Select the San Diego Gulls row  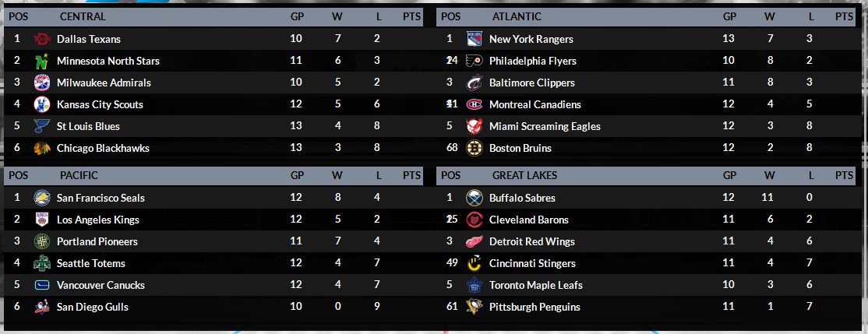[213, 307]
